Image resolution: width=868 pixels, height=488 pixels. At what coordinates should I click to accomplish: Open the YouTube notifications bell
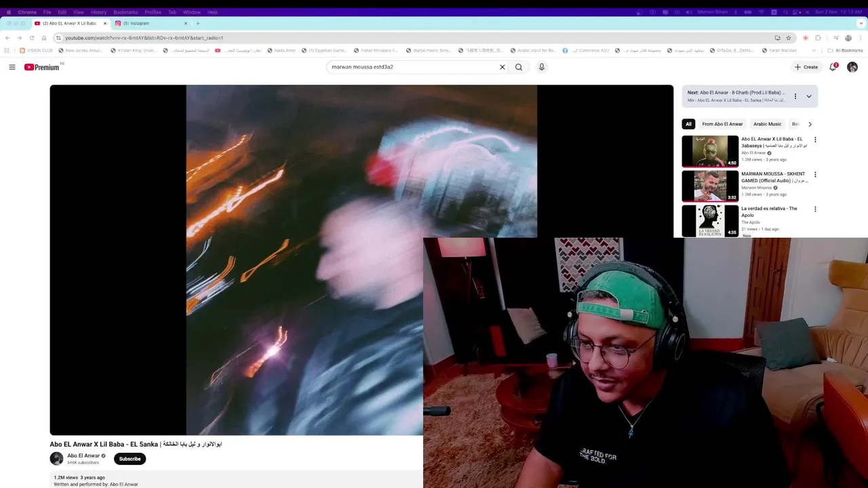point(833,67)
